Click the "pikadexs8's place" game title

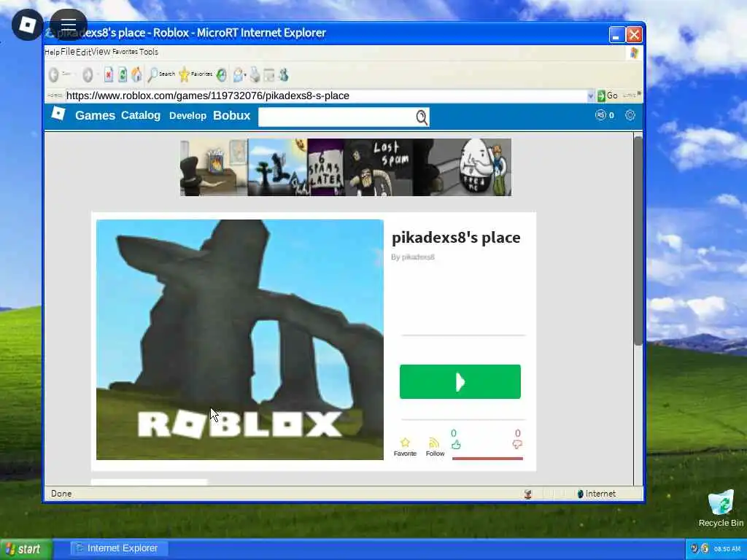(x=456, y=237)
